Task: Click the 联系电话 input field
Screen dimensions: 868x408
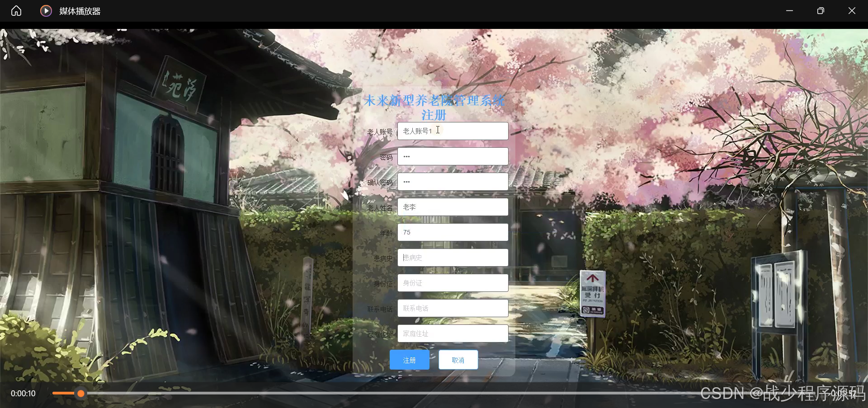Action: (x=453, y=308)
